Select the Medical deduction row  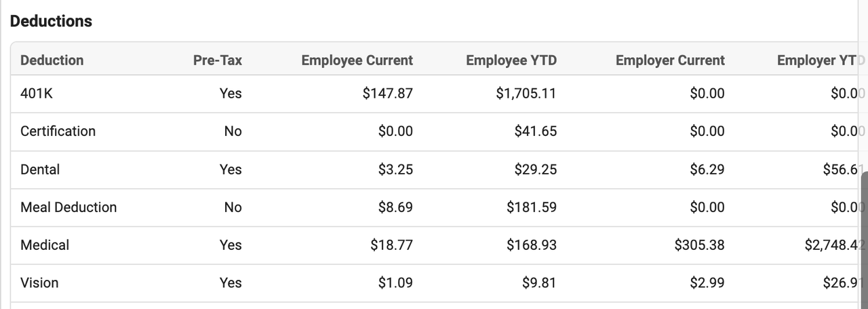[439, 246]
